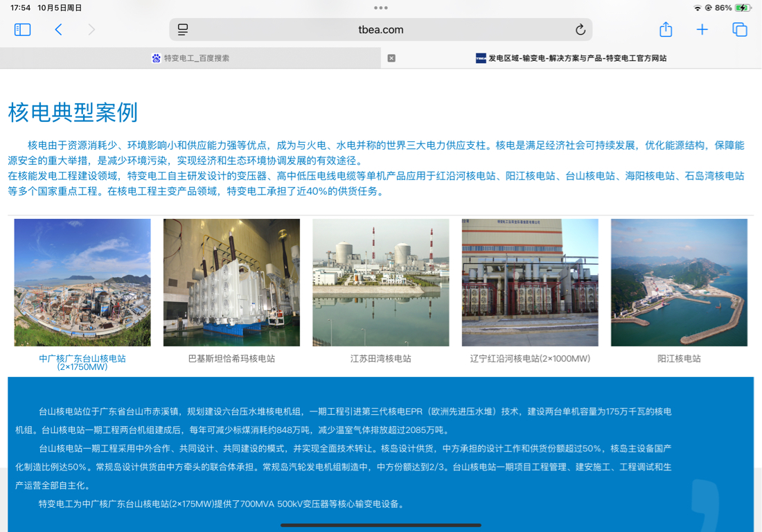Tap the Wi-Fi status icon

698,8
